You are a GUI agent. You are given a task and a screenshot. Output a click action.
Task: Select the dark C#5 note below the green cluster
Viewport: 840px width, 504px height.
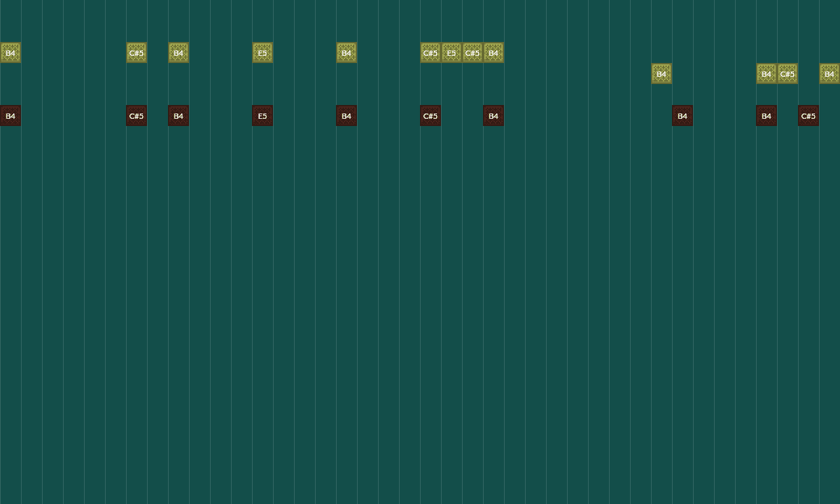(430, 115)
